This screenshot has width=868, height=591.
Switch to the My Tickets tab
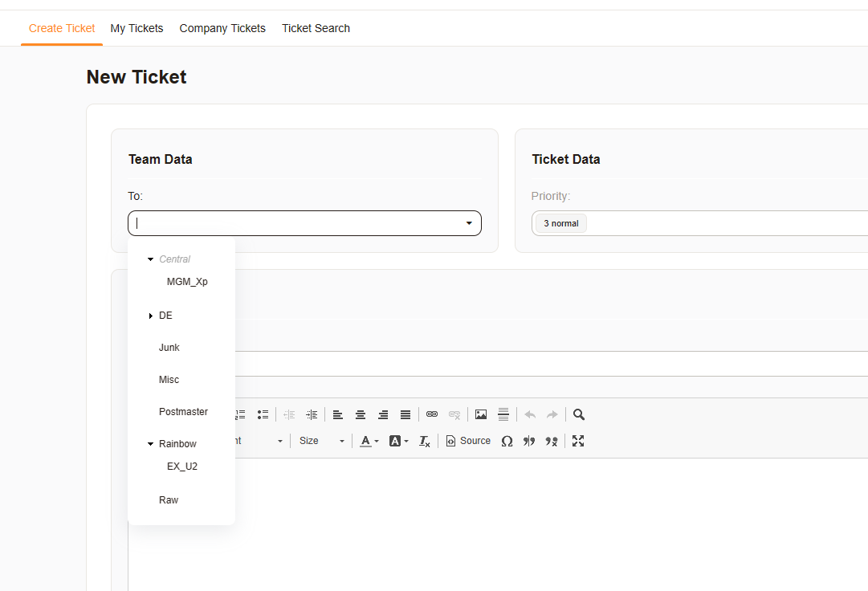pyautogui.click(x=137, y=28)
